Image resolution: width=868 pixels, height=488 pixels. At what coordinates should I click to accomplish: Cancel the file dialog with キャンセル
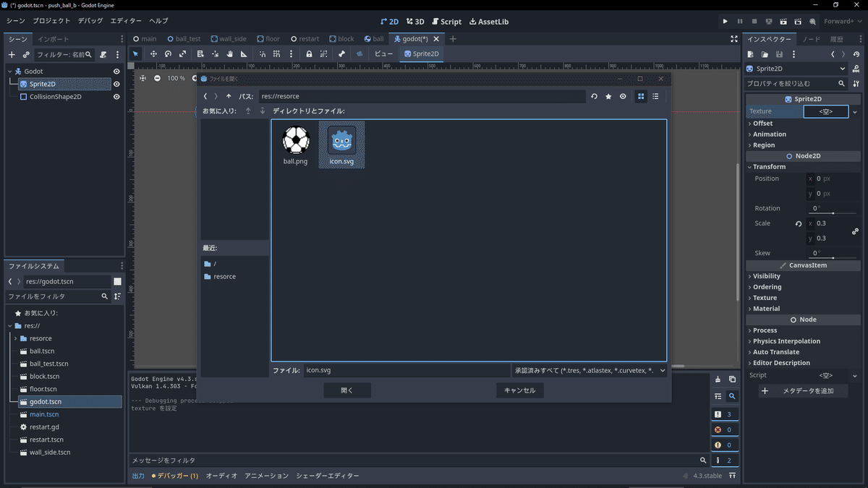coord(519,390)
